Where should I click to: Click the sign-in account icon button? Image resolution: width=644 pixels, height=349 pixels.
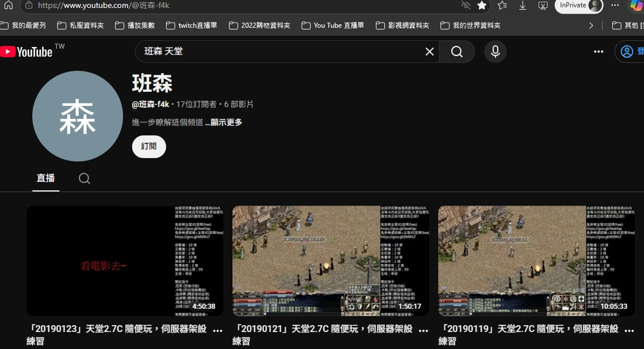pyautogui.click(x=630, y=52)
